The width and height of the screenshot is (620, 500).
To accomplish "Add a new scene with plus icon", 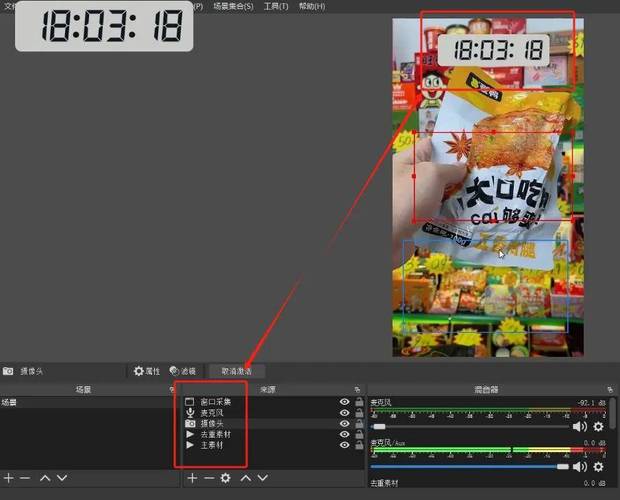I will [8, 478].
